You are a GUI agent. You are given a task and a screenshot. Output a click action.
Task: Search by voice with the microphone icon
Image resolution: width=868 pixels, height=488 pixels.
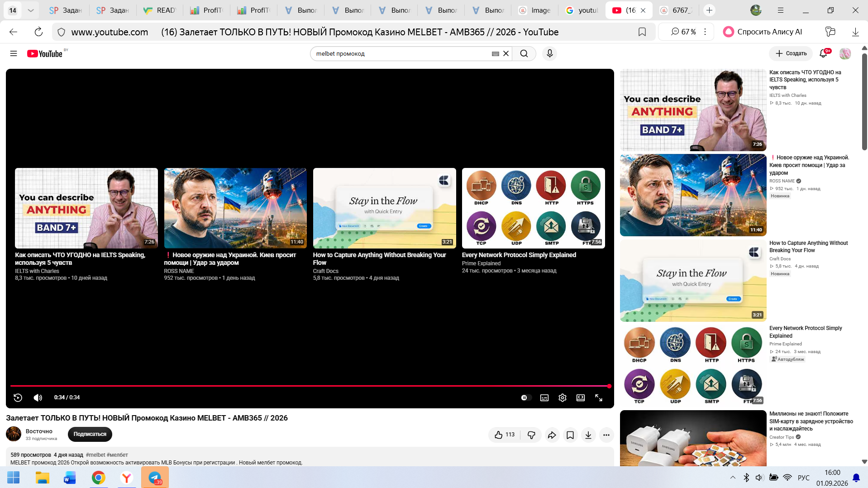549,53
